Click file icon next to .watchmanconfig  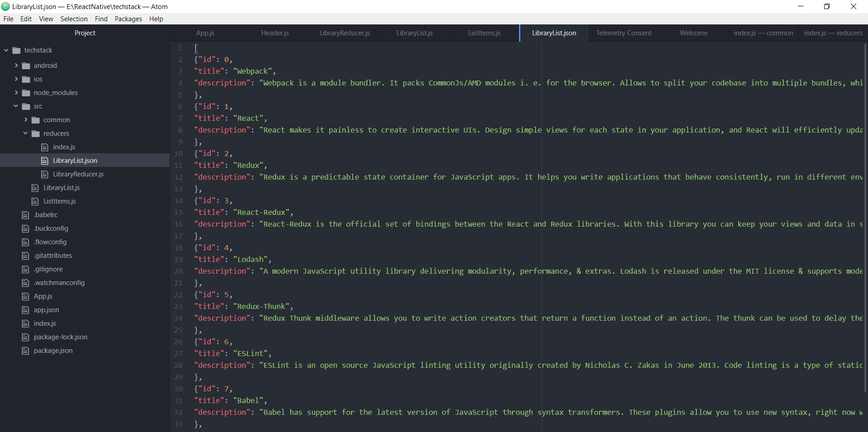[26, 283]
